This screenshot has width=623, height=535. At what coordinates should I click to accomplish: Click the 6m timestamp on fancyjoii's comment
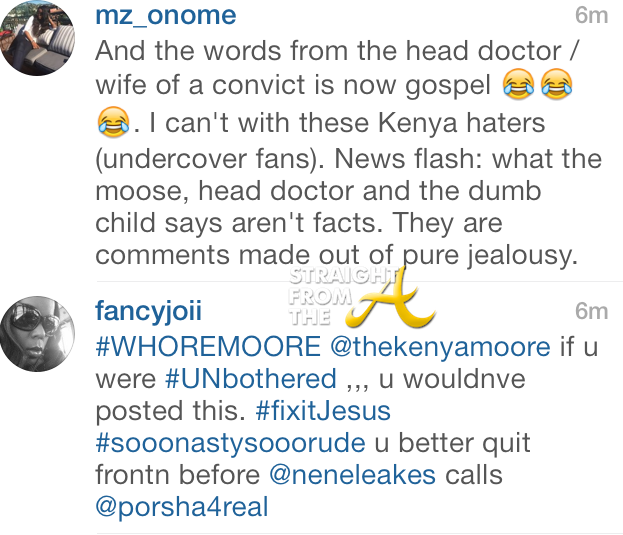pyautogui.click(x=591, y=311)
